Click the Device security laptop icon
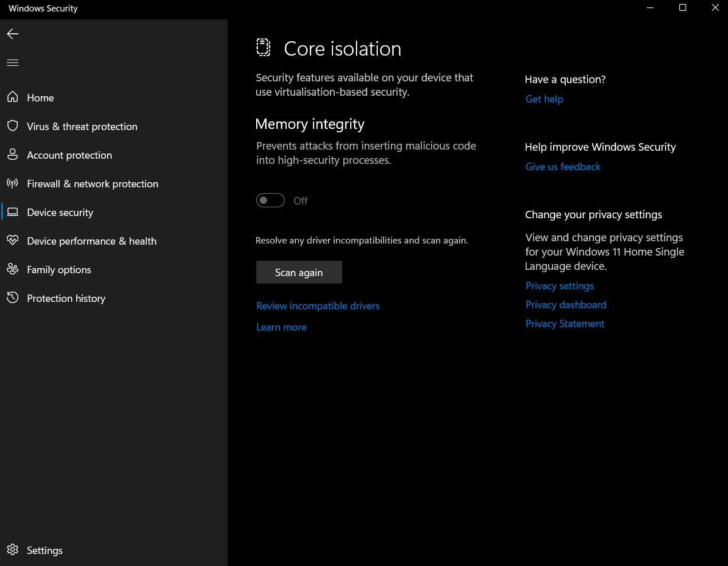 pos(13,212)
